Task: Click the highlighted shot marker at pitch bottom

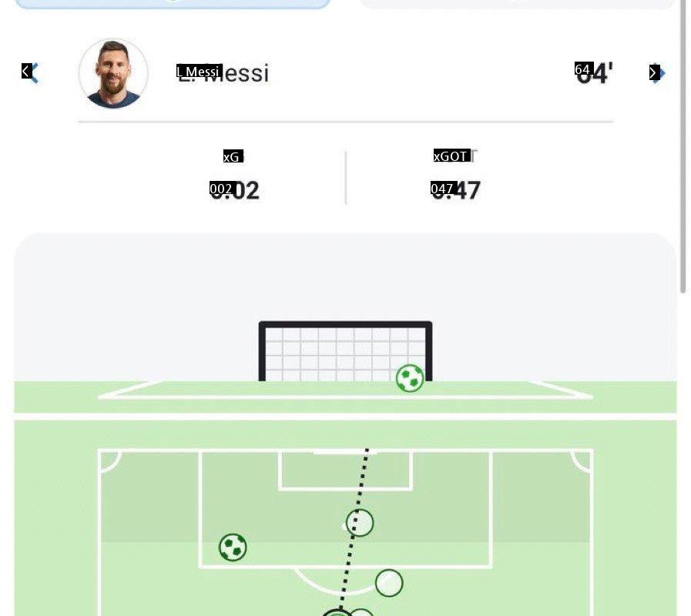Action: 336,613
